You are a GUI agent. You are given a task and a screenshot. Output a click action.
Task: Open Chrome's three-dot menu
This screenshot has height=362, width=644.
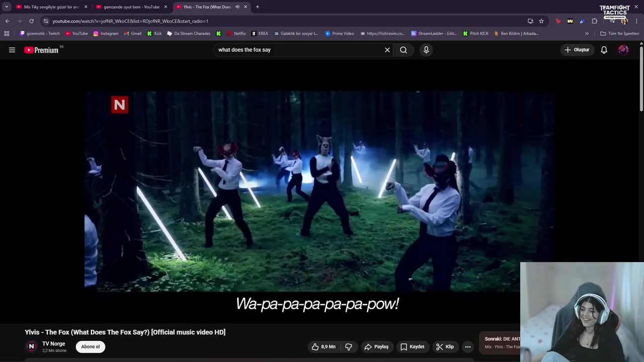(637, 21)
